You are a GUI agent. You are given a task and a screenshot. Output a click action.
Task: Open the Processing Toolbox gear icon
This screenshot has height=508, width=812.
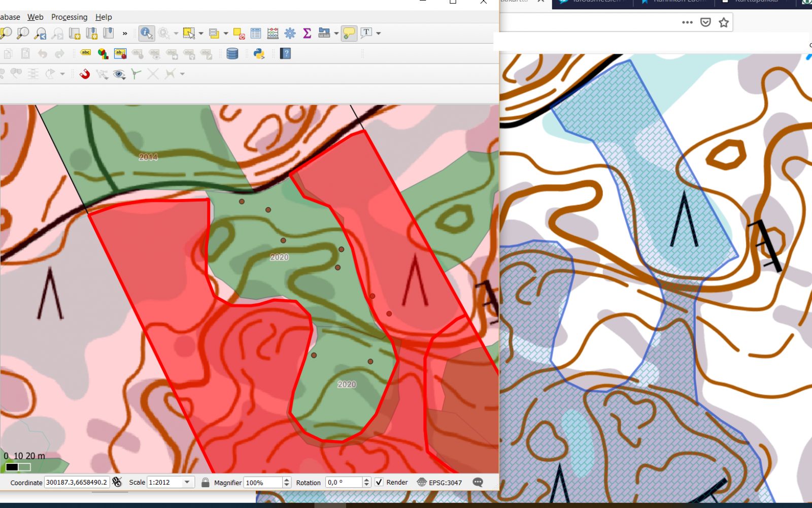click(x=290, y=34)
